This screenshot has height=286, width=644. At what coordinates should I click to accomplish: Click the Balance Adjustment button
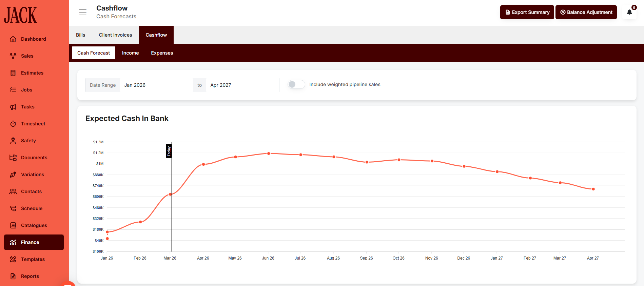(586, 12)
